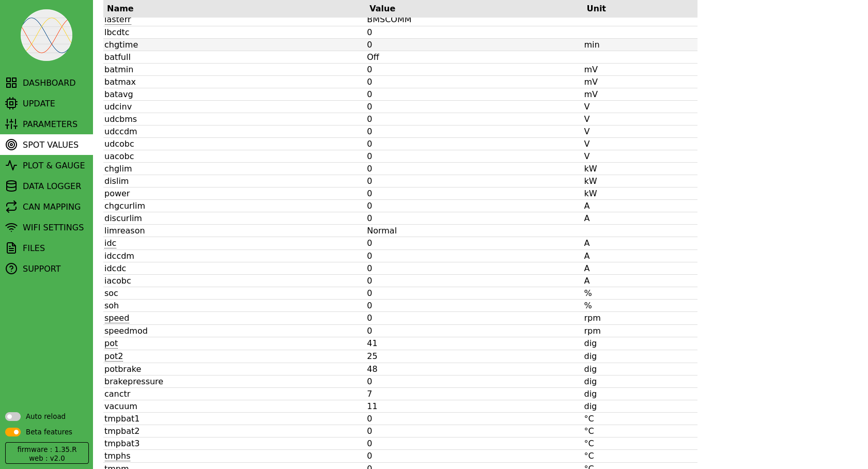The height and width of the screenshot is (469, 868).
Task: Click the CAN Mapping arrows icon
Action: click(x=11, y=207)
